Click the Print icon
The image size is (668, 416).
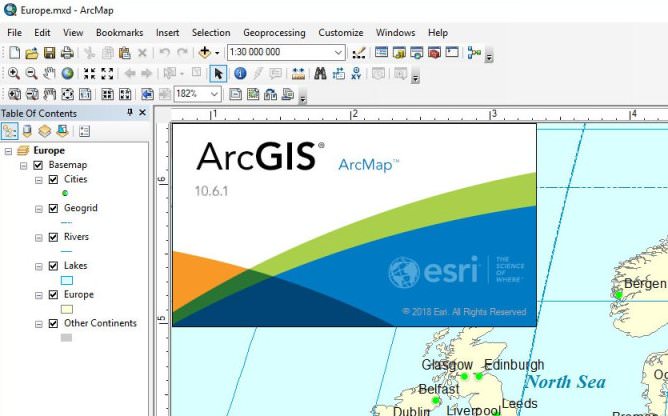pyautogui.click(x=66, y=53)
